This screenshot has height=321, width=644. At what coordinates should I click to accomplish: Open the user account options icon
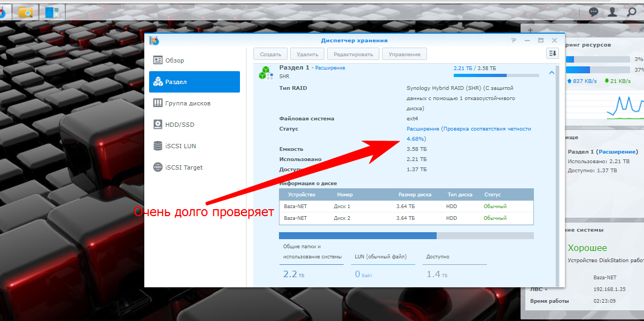pos(612,11)
